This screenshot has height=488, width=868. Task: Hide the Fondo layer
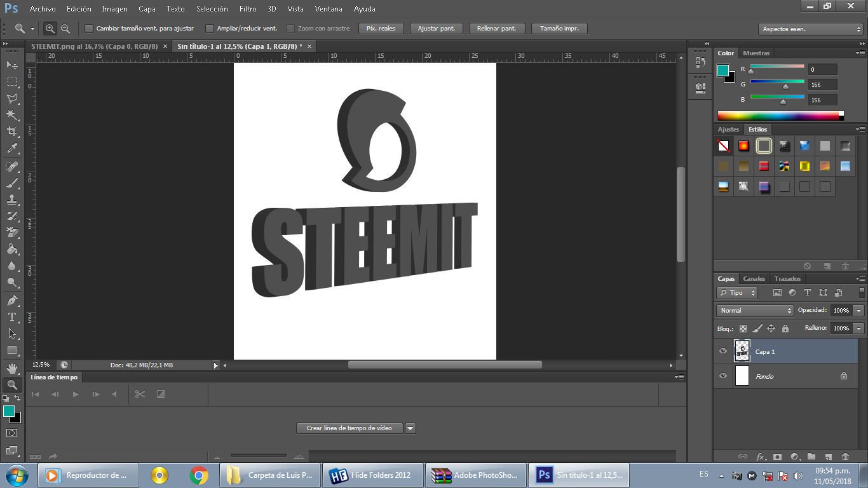(722, 376)
